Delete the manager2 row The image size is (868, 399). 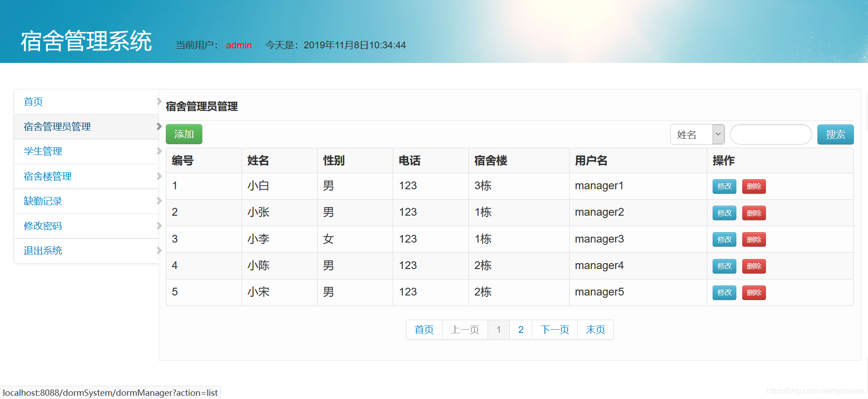point(754,213)
